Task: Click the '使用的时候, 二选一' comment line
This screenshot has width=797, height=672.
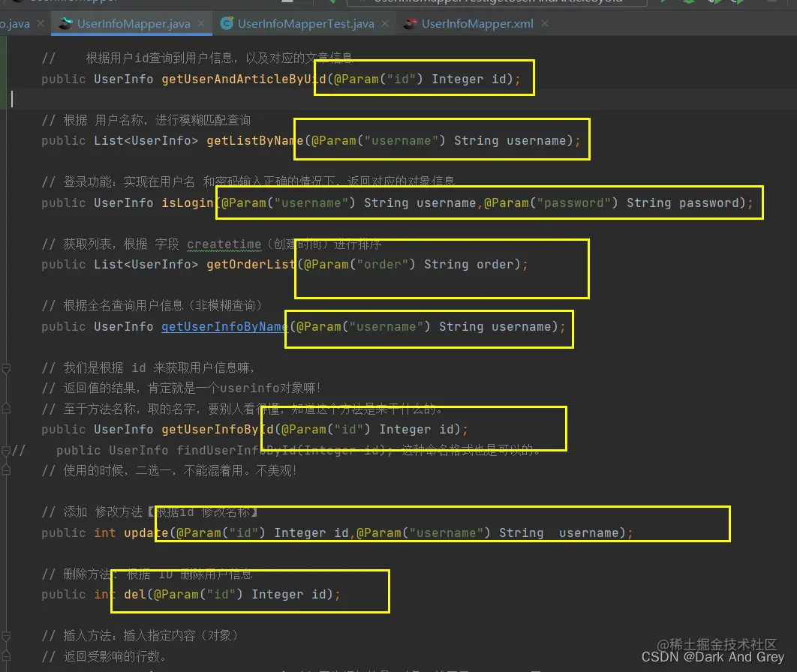Action: [169, 471]
